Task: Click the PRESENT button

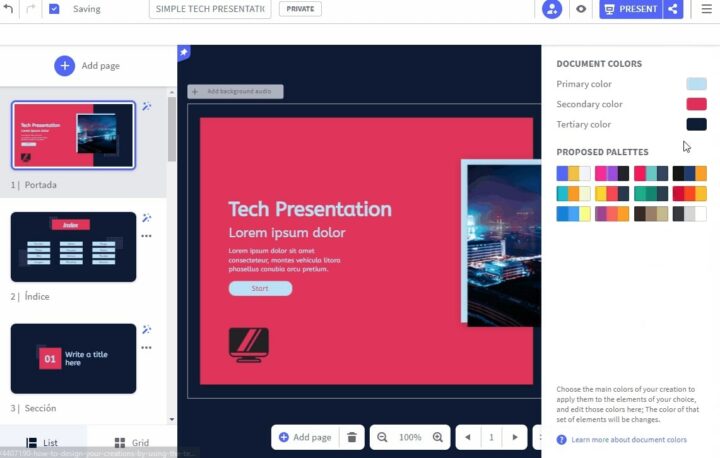Action: point(630,9)
